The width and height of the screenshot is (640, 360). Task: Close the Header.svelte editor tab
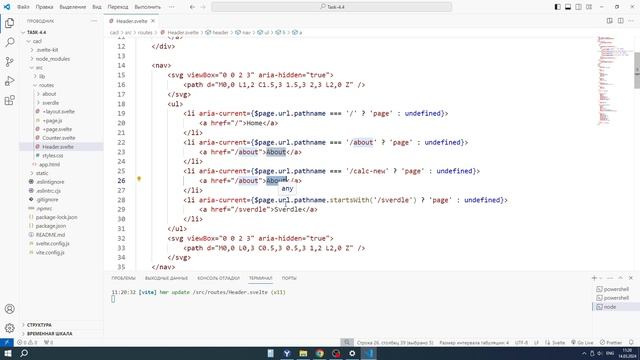pos(153,21)
